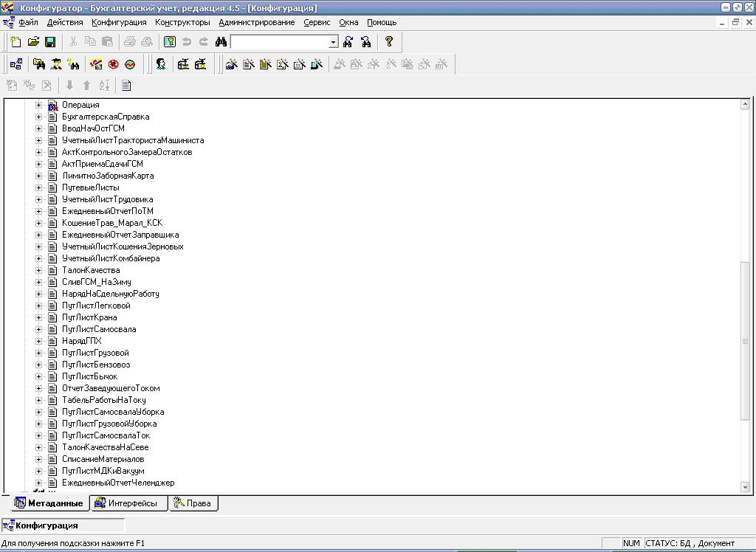
Task: Click the crossed-out bug debugger icon
Action: 113,64
